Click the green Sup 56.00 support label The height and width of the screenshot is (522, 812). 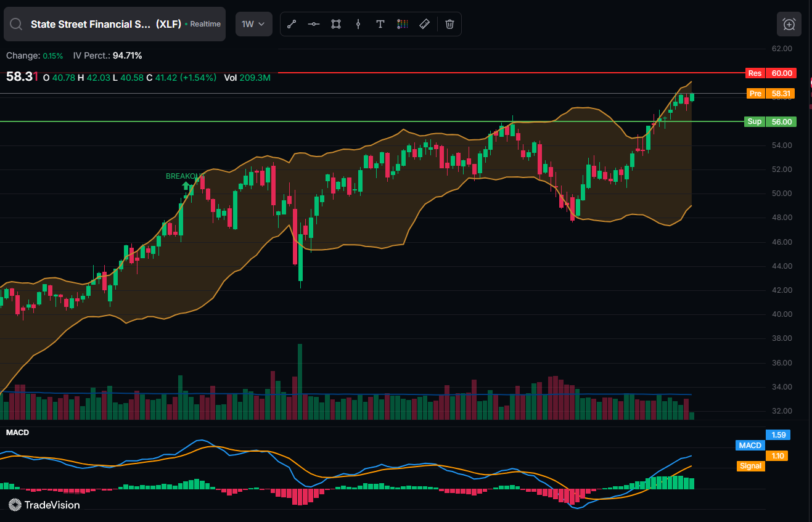pos(771,121)
